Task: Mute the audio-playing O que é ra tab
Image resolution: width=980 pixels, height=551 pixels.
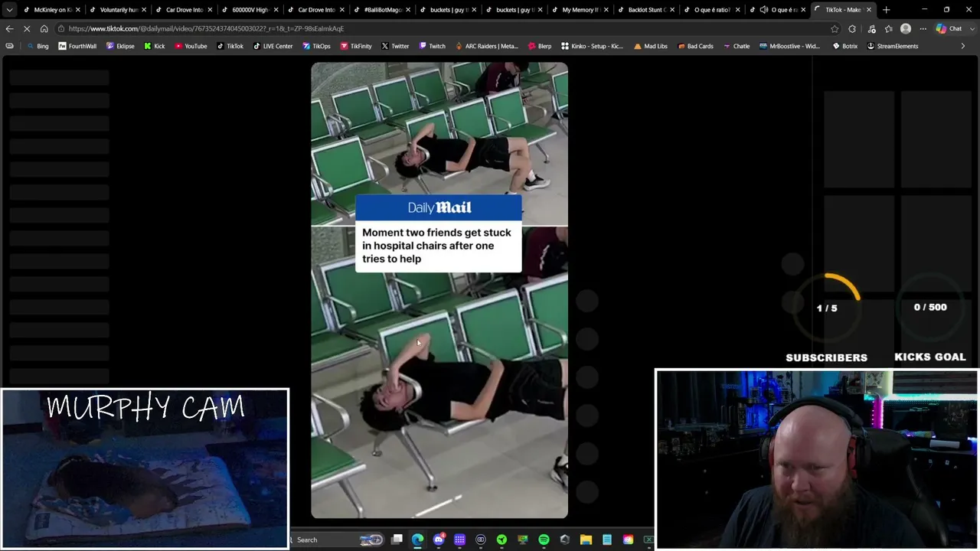Action: (x=763, y=10)
